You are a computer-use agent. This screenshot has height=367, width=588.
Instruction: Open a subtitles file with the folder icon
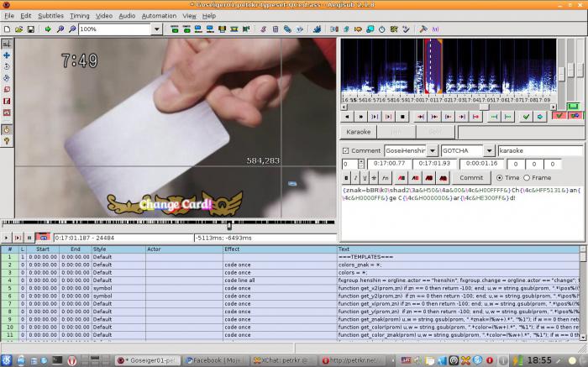[x=18, y=29]
